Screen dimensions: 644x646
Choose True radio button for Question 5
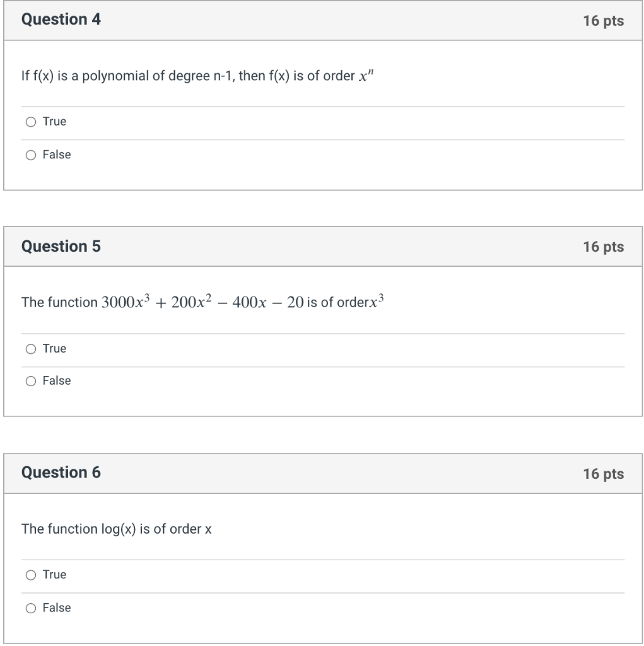(31, 349)
